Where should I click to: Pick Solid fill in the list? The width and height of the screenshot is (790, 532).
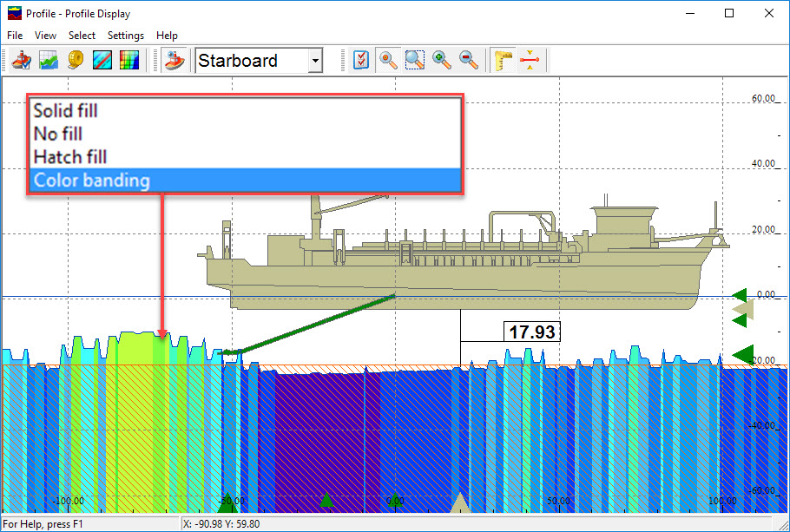pos(65,110)
